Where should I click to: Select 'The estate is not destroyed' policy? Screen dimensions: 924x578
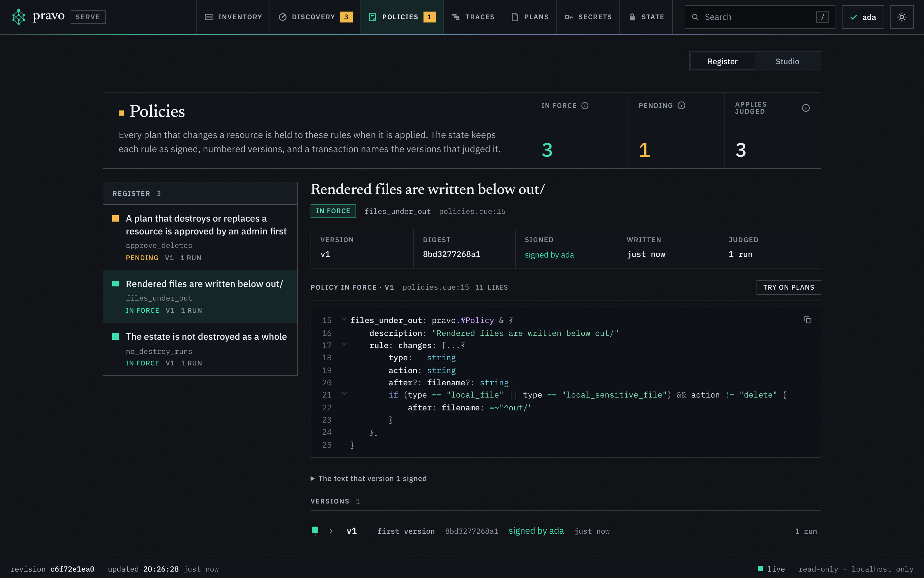point(200,349)
